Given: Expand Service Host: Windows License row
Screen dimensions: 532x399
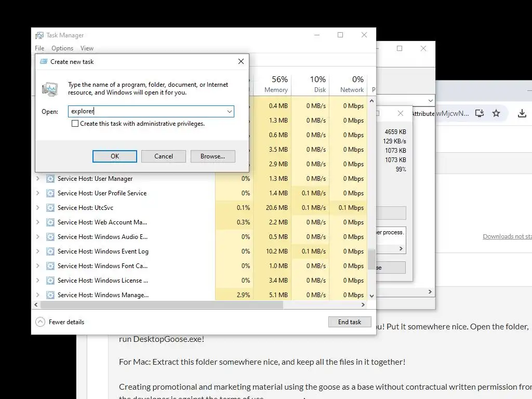Looking at the screenshot, I should click(x=37, y=281).
